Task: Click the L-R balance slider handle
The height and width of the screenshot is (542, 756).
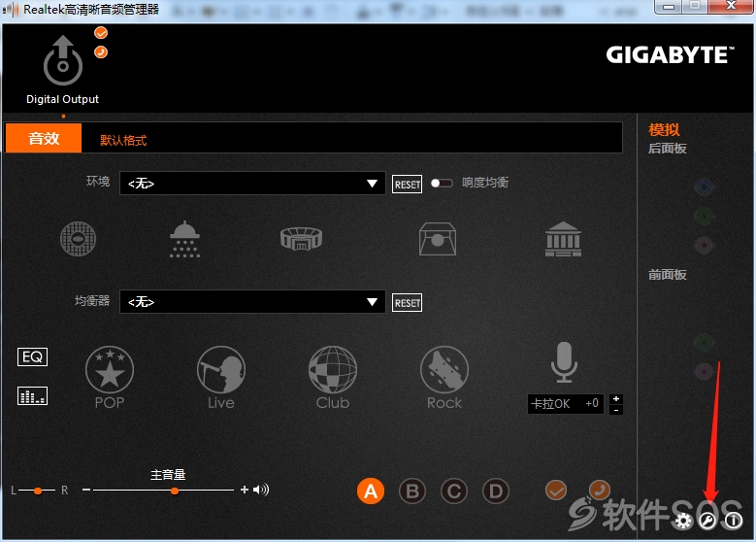Action: pyautogui.click(x=38, y=491)
